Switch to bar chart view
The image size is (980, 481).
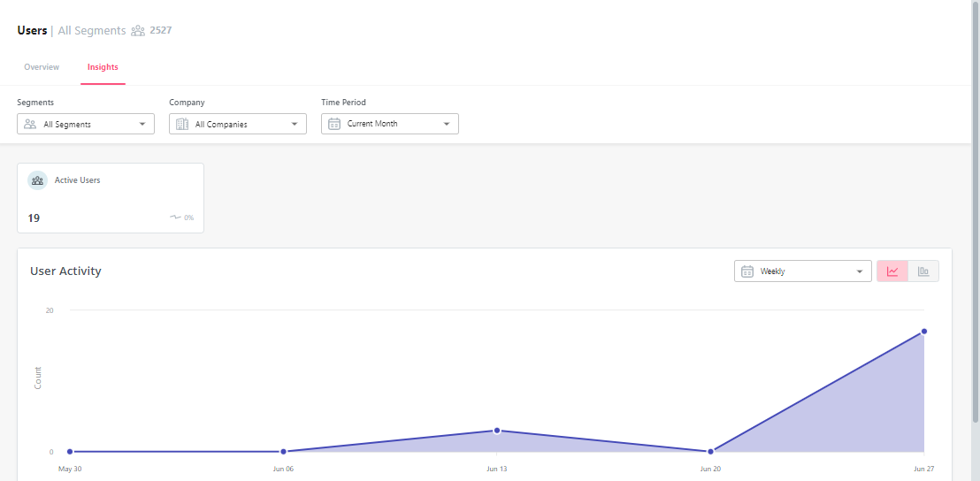coord(923,271)
